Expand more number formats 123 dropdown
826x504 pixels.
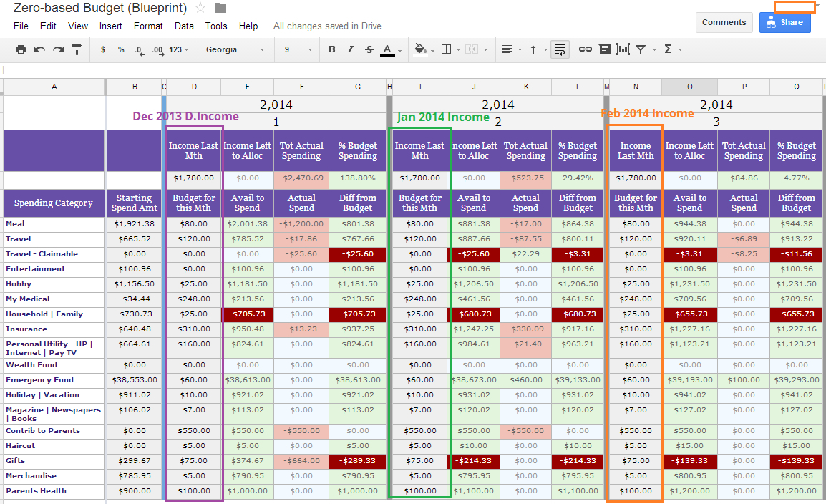coord(178,49)
